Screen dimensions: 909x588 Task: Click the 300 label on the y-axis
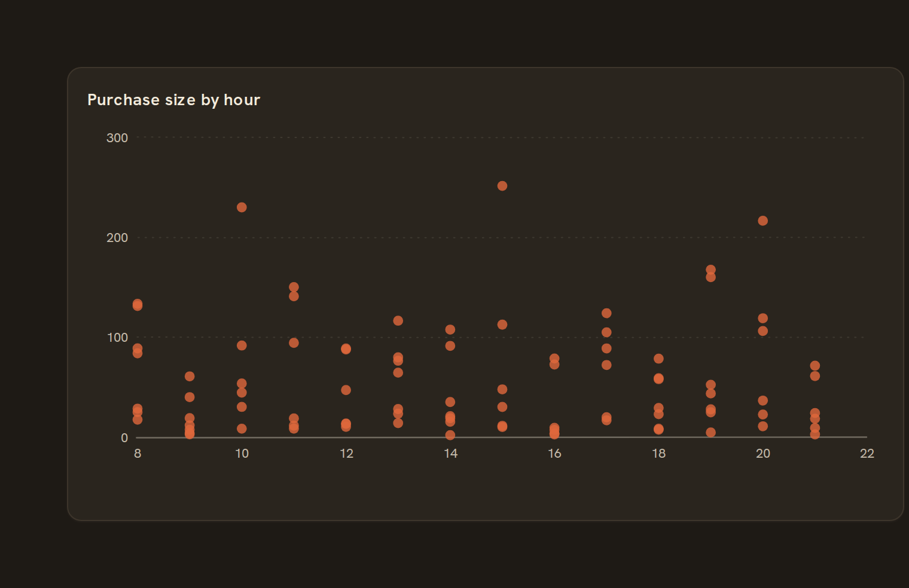point(117,138)
